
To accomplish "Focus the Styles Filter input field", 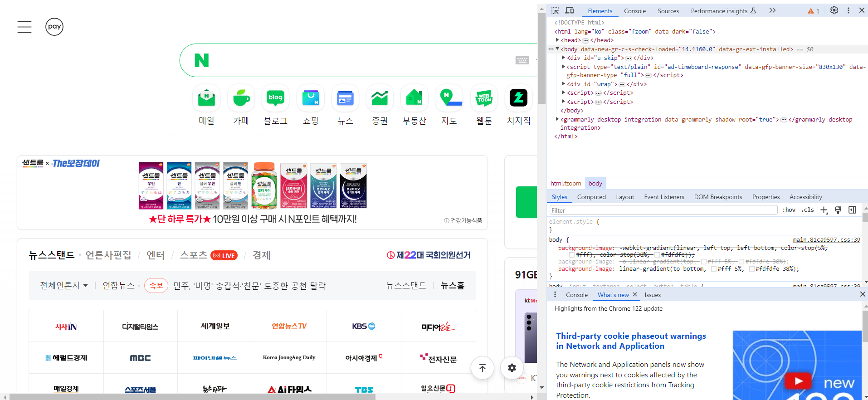I will (663, 210).
